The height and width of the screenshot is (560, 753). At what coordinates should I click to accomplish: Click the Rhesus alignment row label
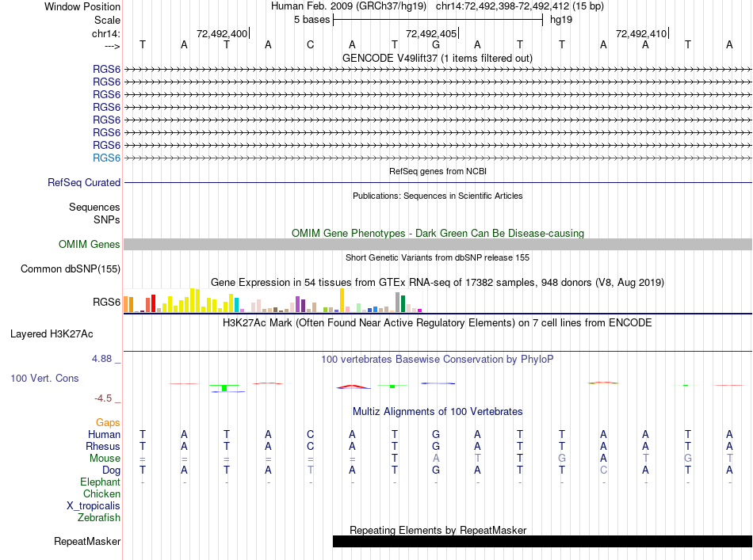[x=103, y=446]
